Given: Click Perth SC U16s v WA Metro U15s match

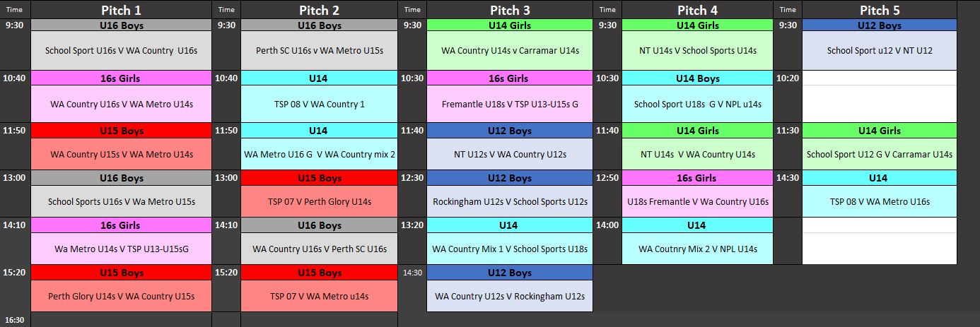Looking at the screenshot, I should (320, 51).
